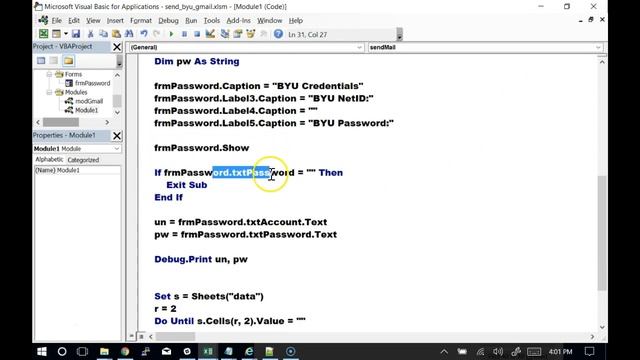Open the Help menu
Image resolution: width=640 pixels, height=360 pixels.
click(x=296, y=20)
